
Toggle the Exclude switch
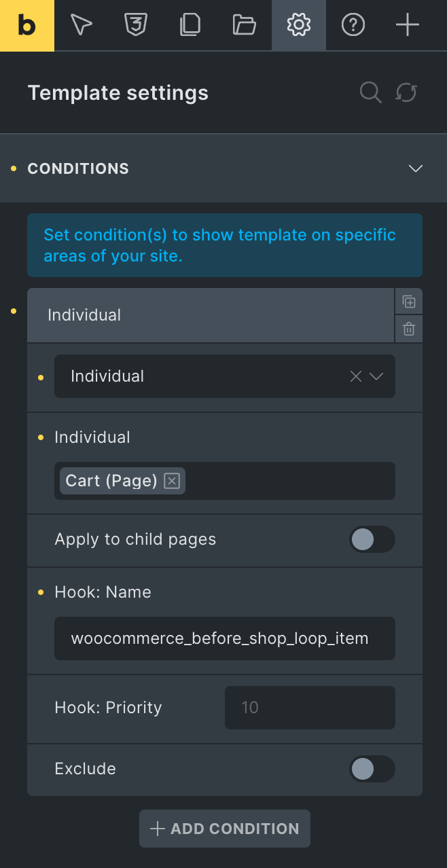pos(372,770)
